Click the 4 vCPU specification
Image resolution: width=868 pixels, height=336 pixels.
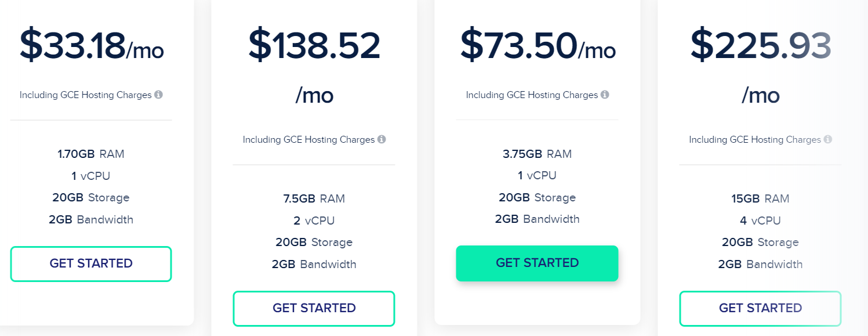coord(761,221)
